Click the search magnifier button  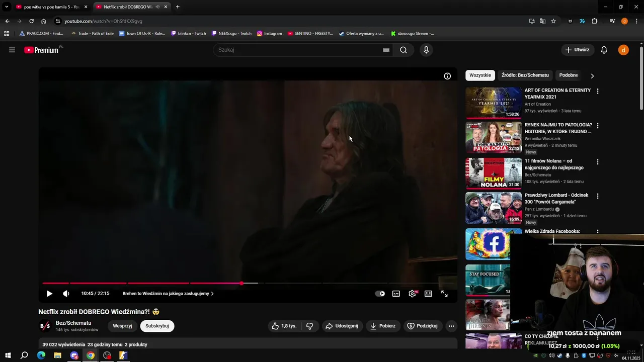click(404, 50)
